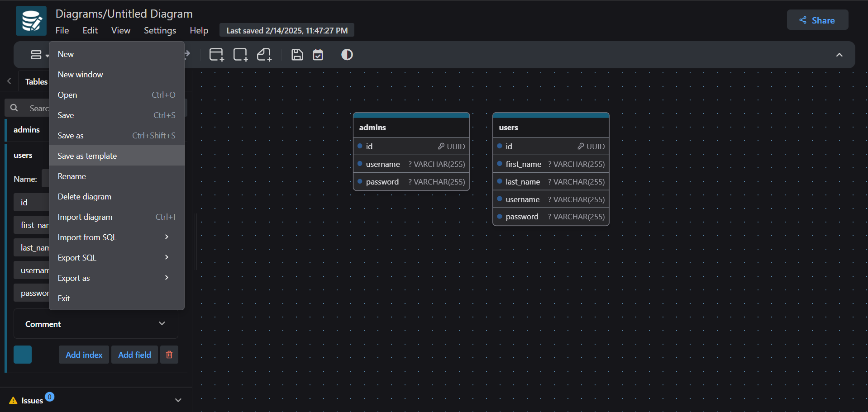Click the Diagrams/Untitled Diagram title
Image resolution: width=868 pixels, height=412 pixels.
point(124,14)
